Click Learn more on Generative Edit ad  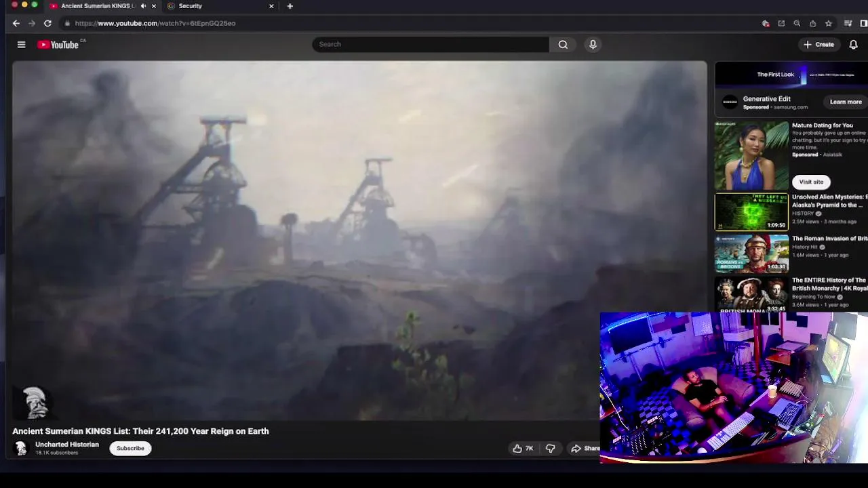tap(846, 102)
